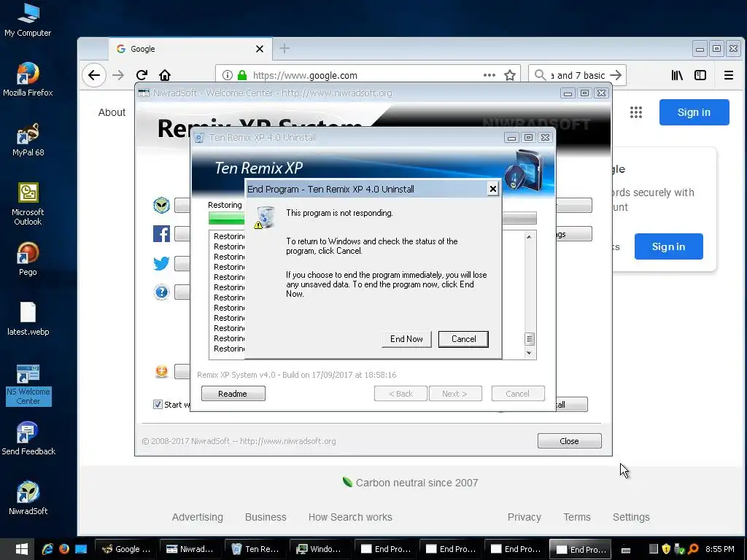The width and height of the screenshot is (747, 560).
Task: Click the Twitter bird icon in Welcome Center
Action: tap(161, 263)
